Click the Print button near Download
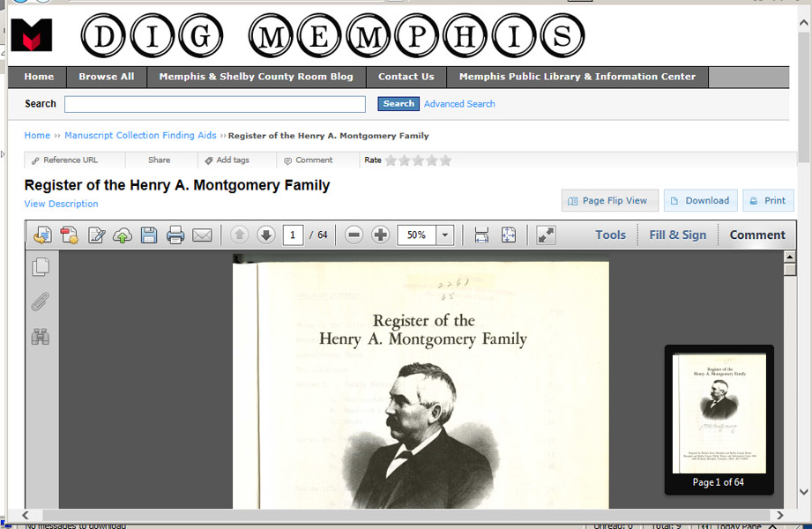The height and width of the screenshot is (529, 812). (769, 200)
